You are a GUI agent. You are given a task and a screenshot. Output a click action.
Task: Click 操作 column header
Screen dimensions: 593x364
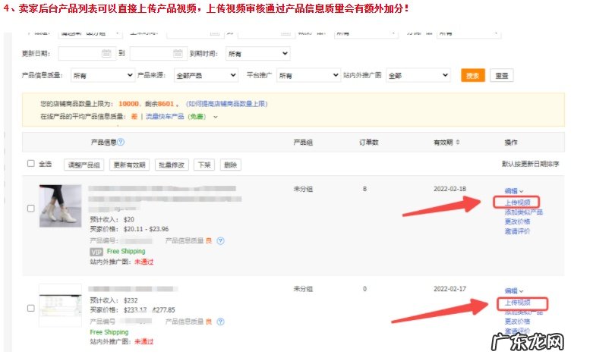point(510,143)
